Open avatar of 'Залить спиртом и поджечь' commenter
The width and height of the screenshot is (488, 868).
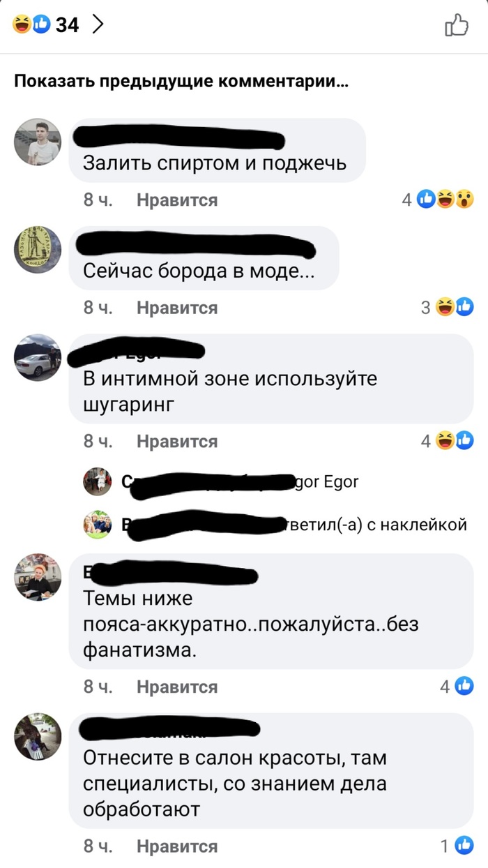tap(38, 142)
